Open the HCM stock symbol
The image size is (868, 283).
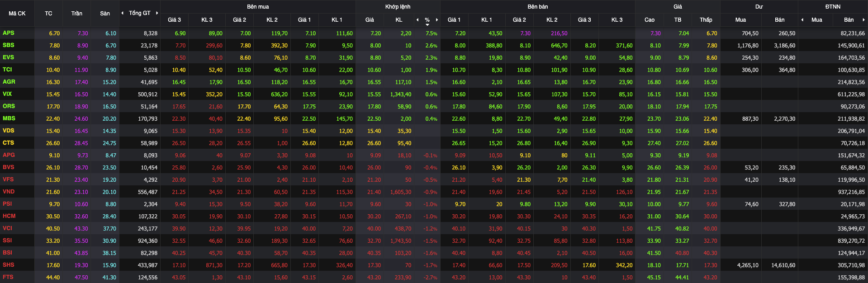tap(9, 216)
